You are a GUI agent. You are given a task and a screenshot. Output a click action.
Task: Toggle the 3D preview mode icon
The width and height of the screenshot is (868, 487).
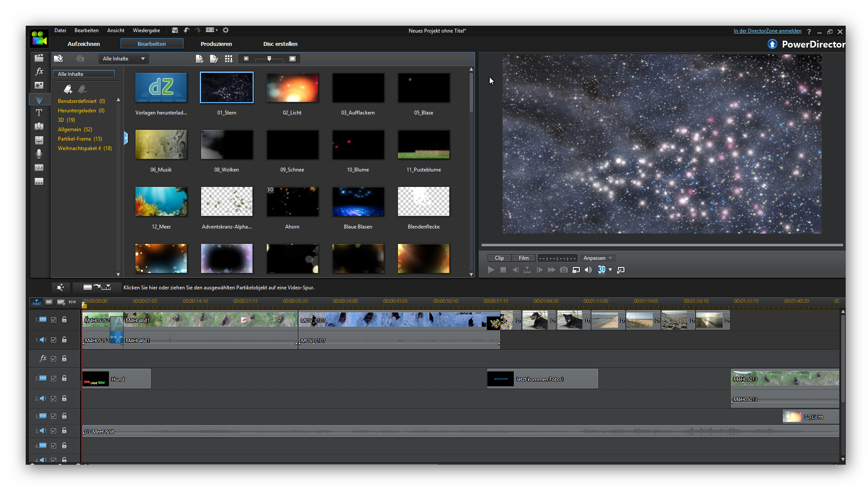pos(602,270)
